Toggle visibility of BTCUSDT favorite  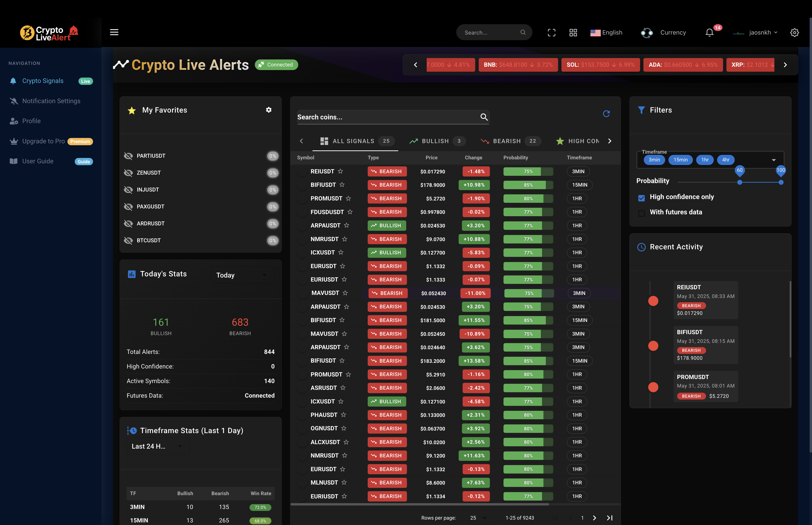[x=129, y=240]
